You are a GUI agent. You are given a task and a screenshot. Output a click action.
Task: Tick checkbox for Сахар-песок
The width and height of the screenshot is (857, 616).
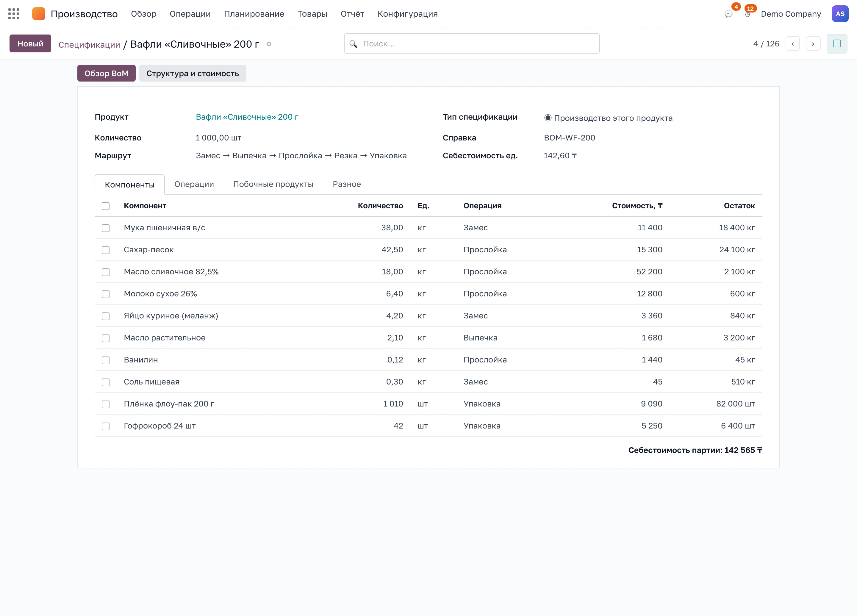[x=105, y=250]
